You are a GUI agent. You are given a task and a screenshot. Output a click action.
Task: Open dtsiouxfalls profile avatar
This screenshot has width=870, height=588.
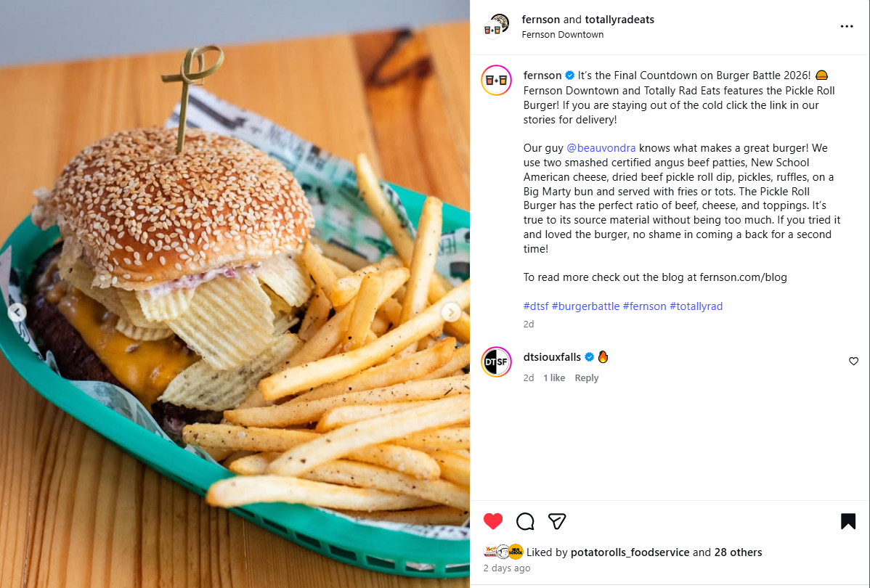(496, 362)
